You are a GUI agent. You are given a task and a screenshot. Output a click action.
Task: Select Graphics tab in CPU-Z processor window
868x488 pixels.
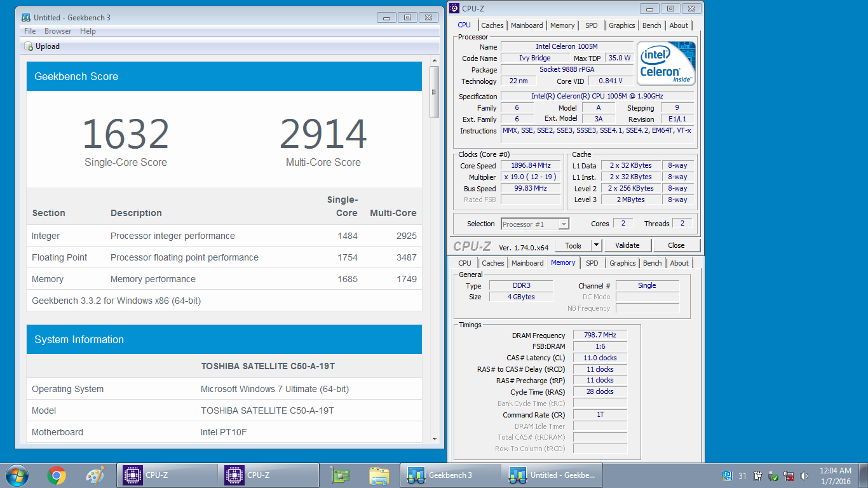[621, 25]
